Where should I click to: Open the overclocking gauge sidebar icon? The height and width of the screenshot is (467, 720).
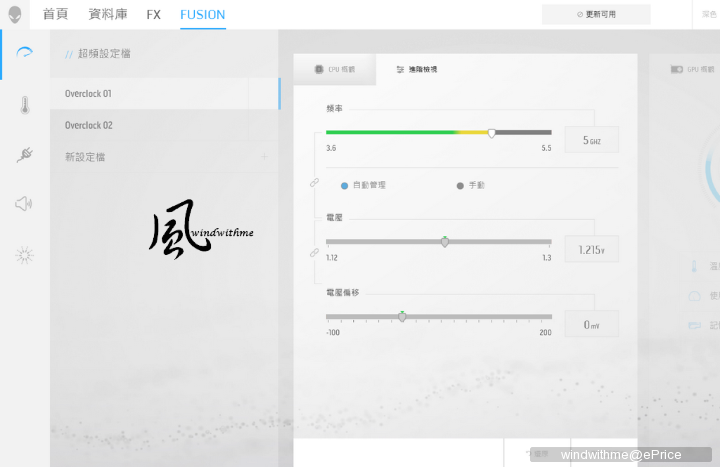point(24,53)
